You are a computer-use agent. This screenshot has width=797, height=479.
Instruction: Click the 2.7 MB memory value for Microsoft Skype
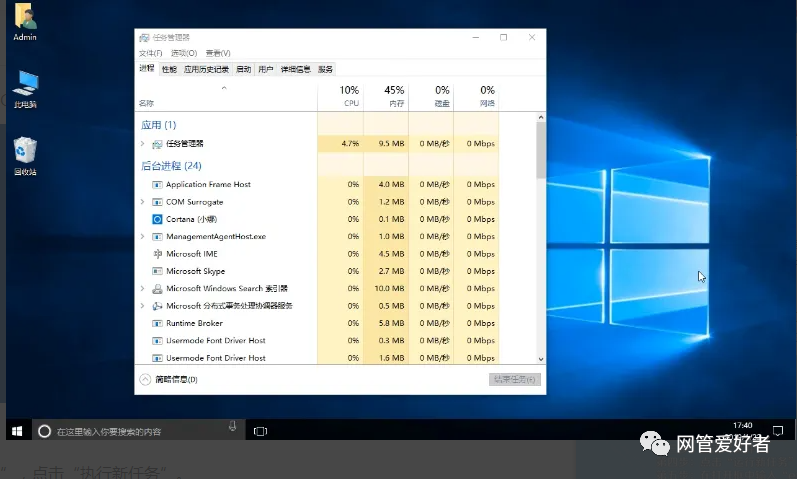[x=391, y=271]
